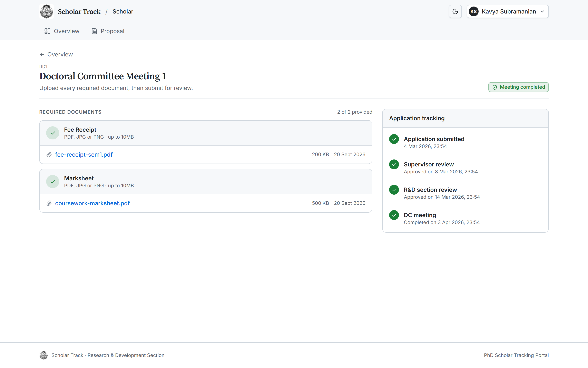Image resolution: width=588 pixels, height=368 pixels.
Task: Click the '200 KB' file size
Action: point(320,155)
